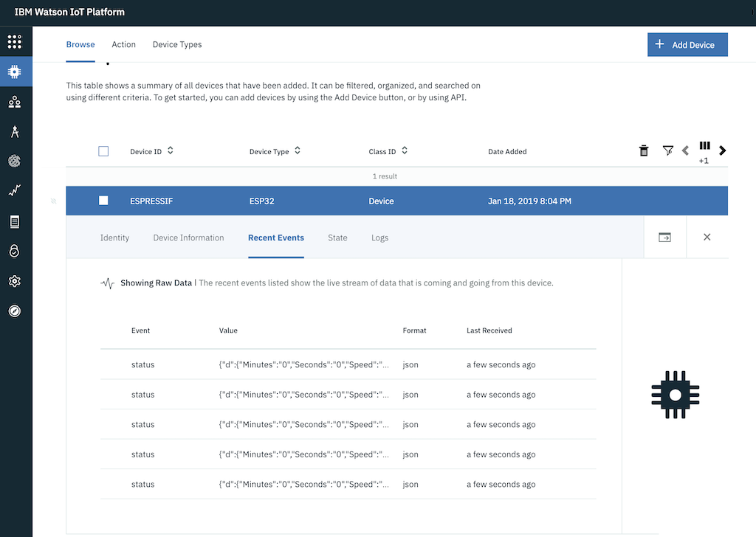756x537 pixels.
Task: Tick the ESPRESSIF row checkbox
Action: 103,201
